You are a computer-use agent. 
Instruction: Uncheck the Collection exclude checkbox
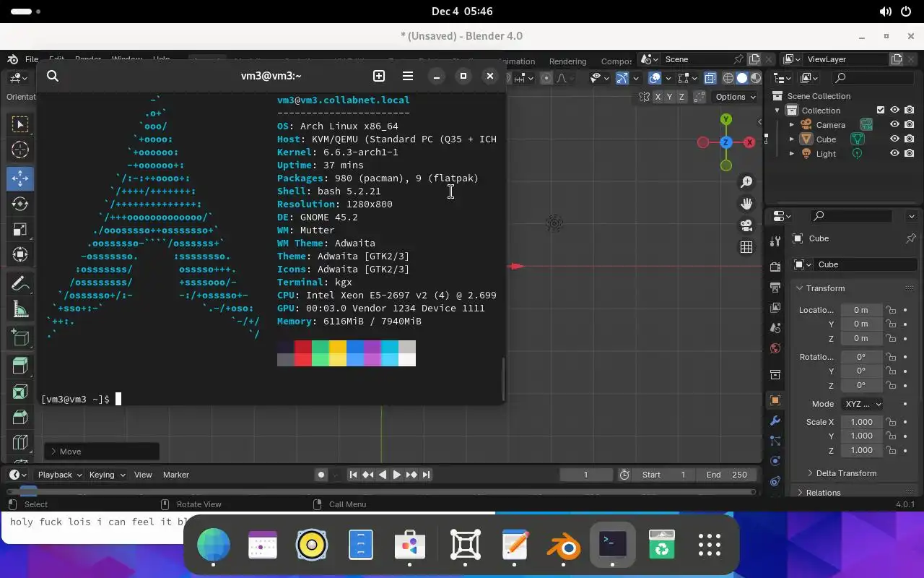881,110
